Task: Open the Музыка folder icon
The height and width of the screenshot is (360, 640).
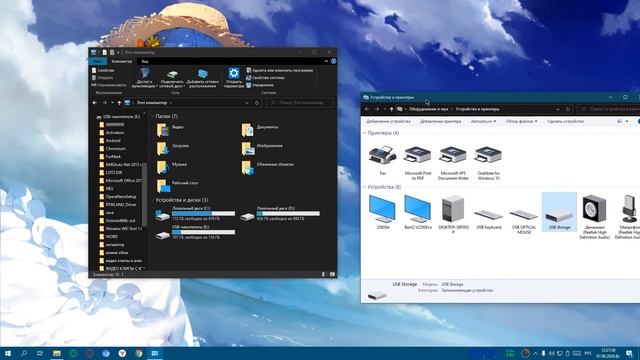Action: [163, 167]
